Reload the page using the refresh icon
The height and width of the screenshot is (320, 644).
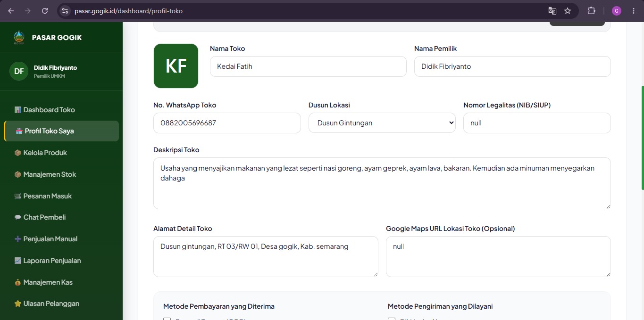(45, 11)
